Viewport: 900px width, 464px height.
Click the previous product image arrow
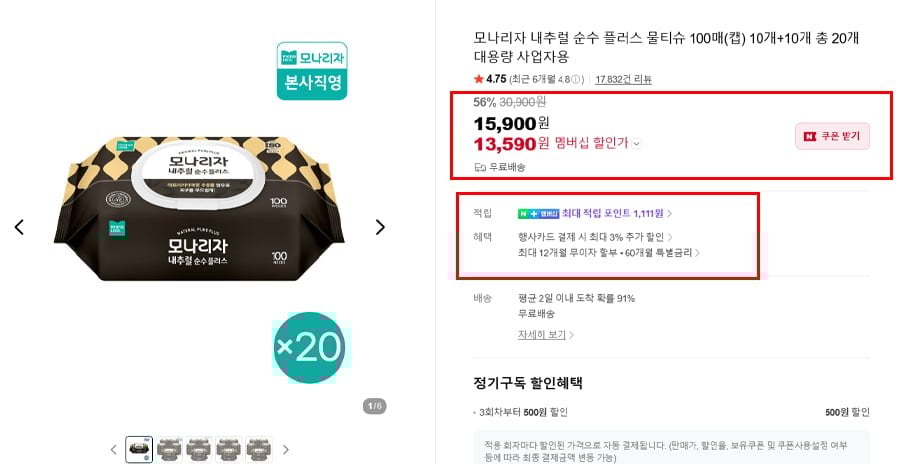[x=19, y=227]
